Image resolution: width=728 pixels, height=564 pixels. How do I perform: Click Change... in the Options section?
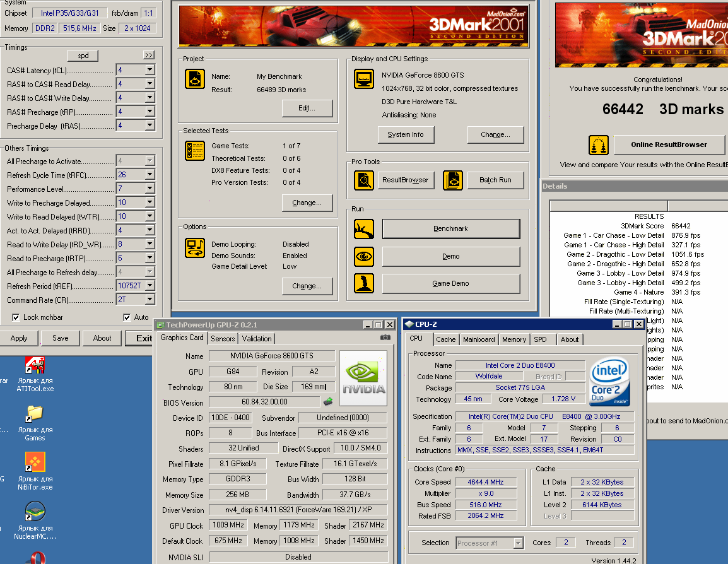[307, 286]
